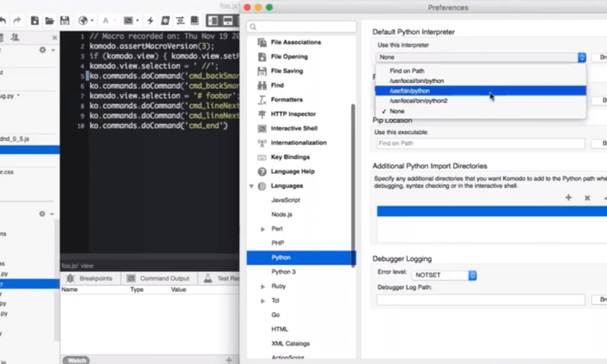The image size is (607, 364).
Task: Collapse the Languages category triangle
Action: point(251,186)
